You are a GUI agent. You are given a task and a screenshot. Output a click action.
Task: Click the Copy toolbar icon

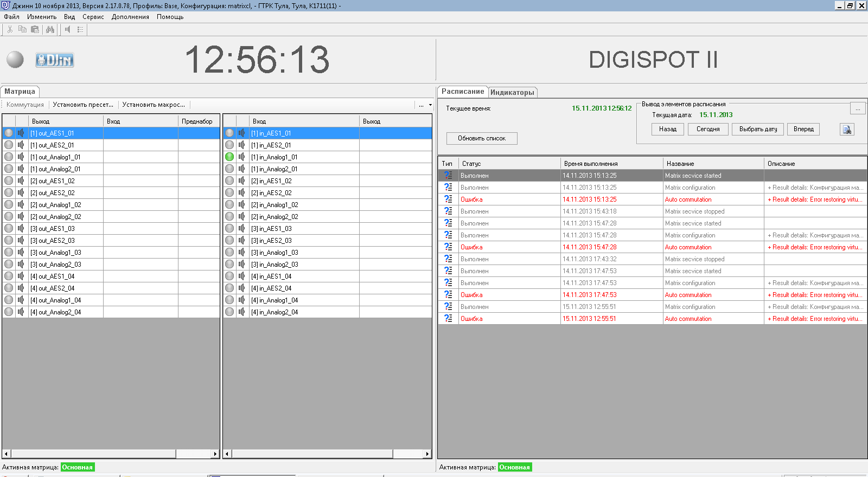(x=22, y=29)
